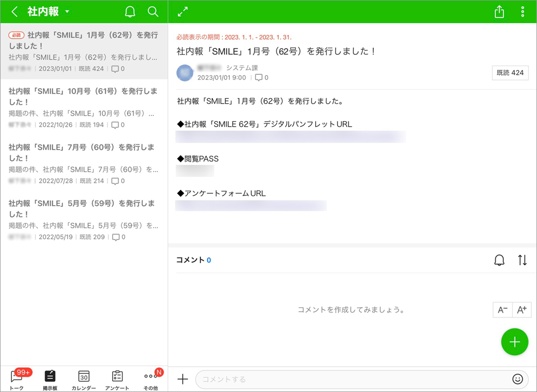
Task: Click the bell icon in board header
Action: 130,12
